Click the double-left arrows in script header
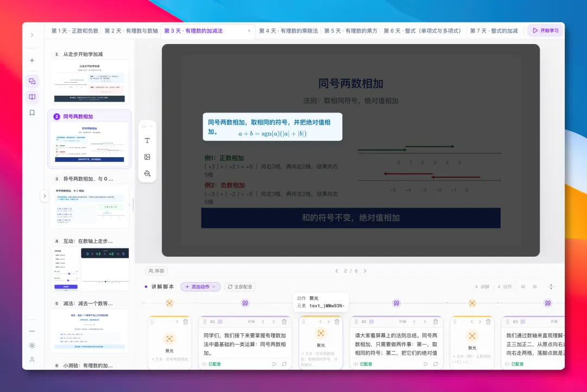 [x=523, y=287]
